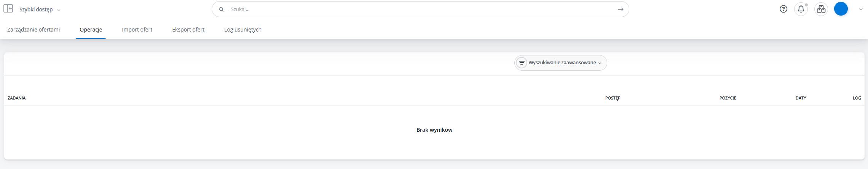Screen dimensions: 868x169
Task: Select the Operacje tab
Action: pos(91,30)
